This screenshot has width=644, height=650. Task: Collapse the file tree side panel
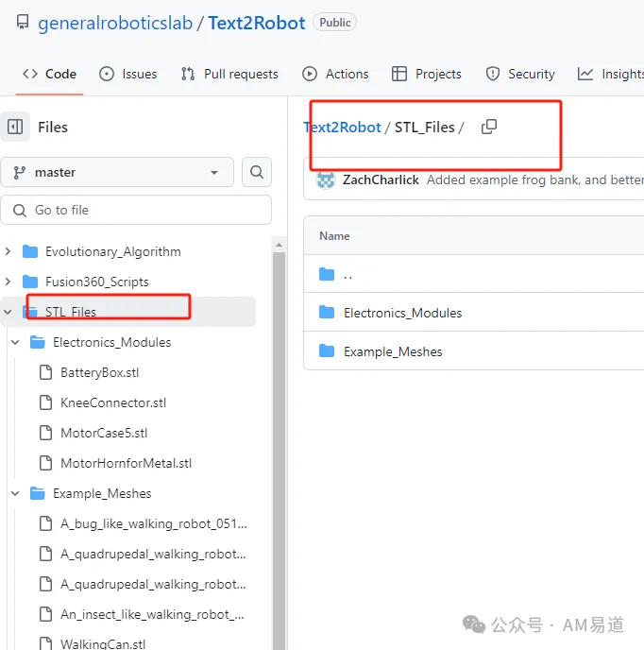(15, 127)
